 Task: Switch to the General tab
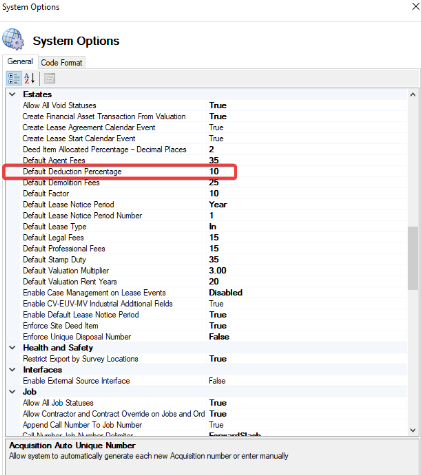click(x=20, y=62)
